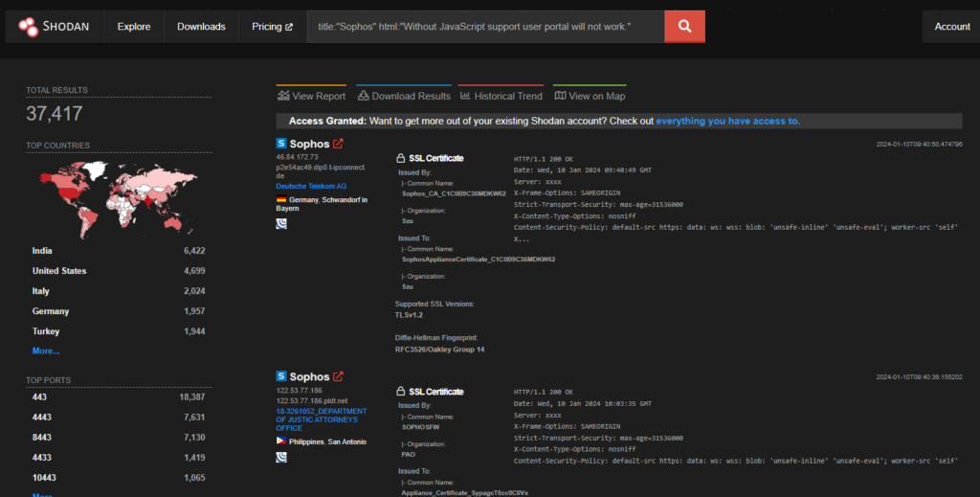Click the organization PAO text
This screenshot has width=980, height=497.
(x=408, y=455)
